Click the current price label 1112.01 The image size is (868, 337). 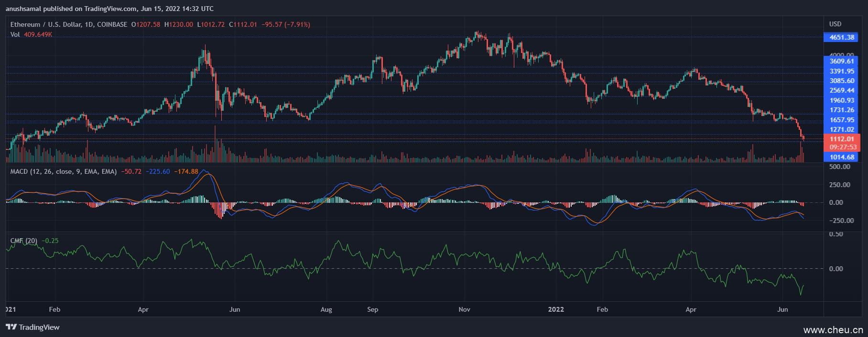(841, 139)
